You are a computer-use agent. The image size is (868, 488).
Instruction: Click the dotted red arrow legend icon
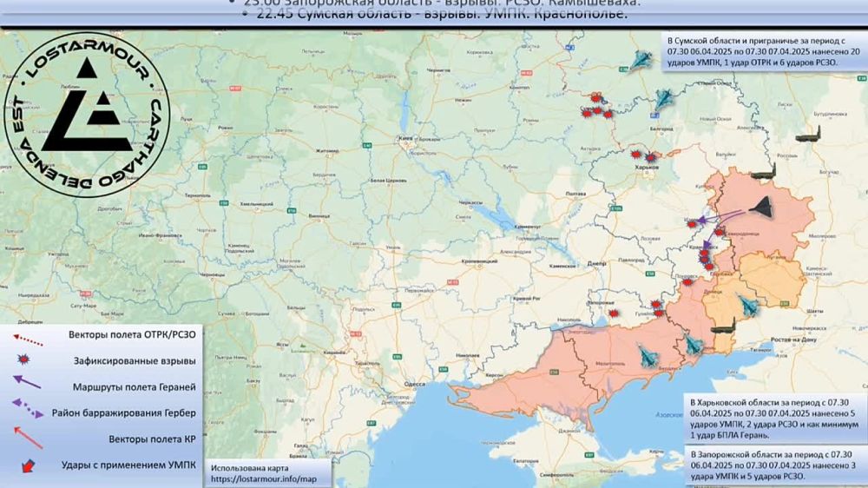pos(28,340)
